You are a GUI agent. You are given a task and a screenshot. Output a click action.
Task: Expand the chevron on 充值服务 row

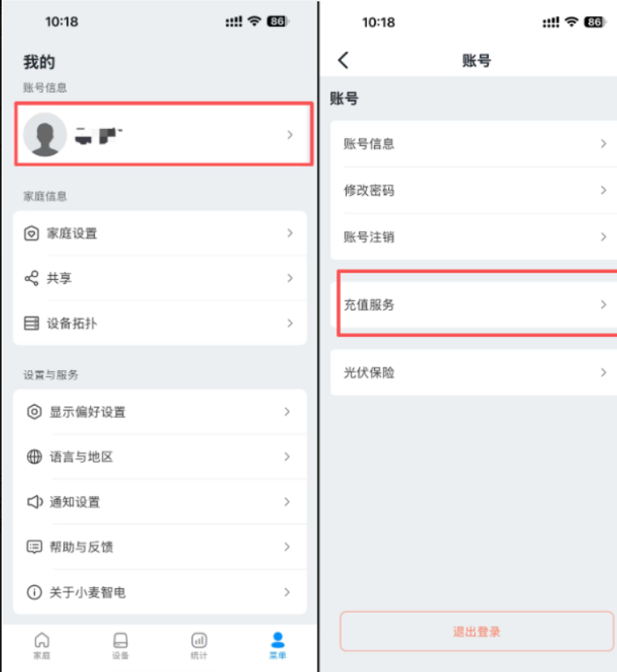(x=604, y=304)
